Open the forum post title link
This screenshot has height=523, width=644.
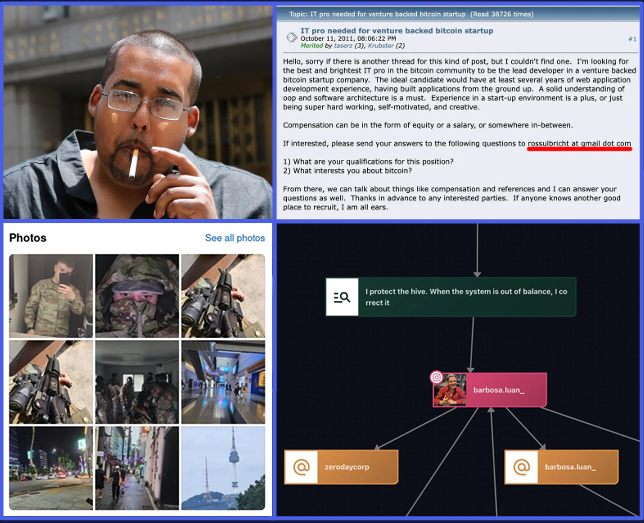pos(397,31)
